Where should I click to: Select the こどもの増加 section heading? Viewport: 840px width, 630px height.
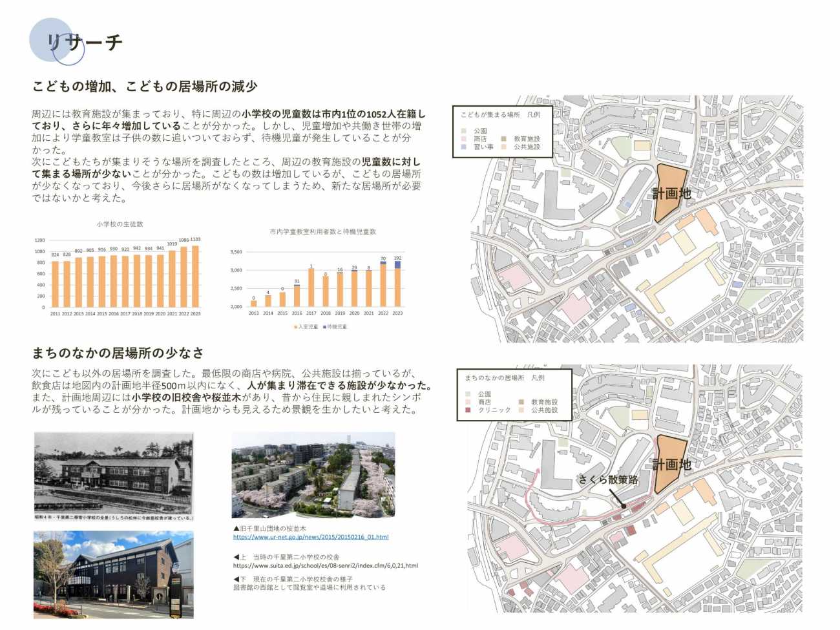(145, 87)
